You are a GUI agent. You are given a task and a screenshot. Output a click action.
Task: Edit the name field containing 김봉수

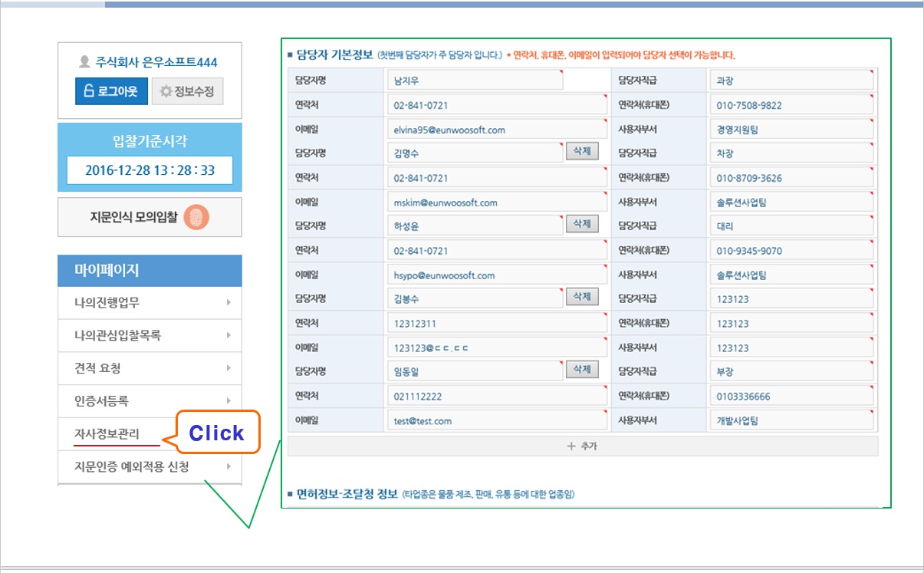pyautogui.click(x=475, y=299)
